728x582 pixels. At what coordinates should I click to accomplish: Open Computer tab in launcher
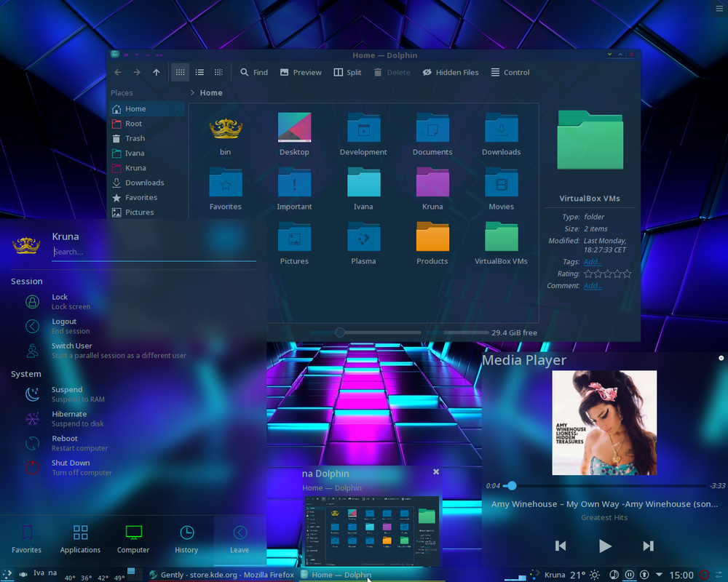(133, 540)
